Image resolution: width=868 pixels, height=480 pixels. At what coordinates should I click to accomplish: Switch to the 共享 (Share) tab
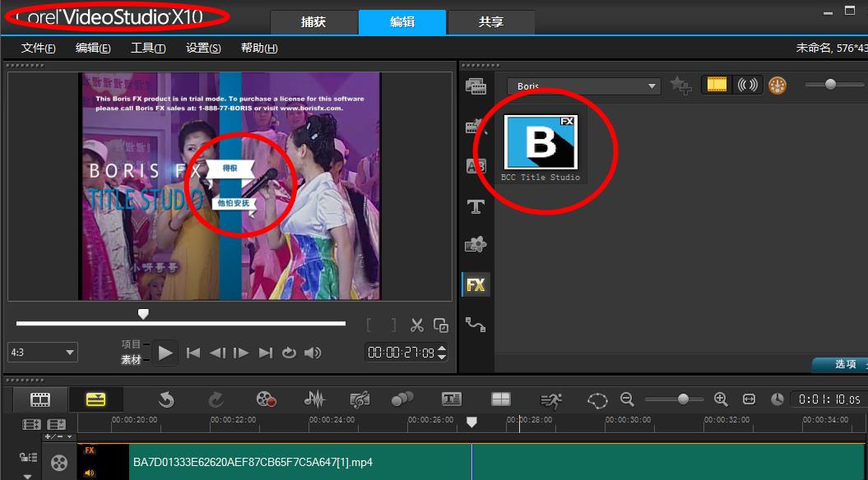[x=491, y=22]
